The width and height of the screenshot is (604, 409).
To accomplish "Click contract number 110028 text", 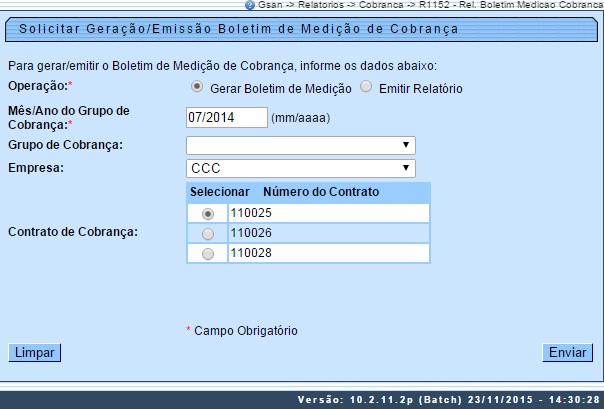I will pos(251,253).
